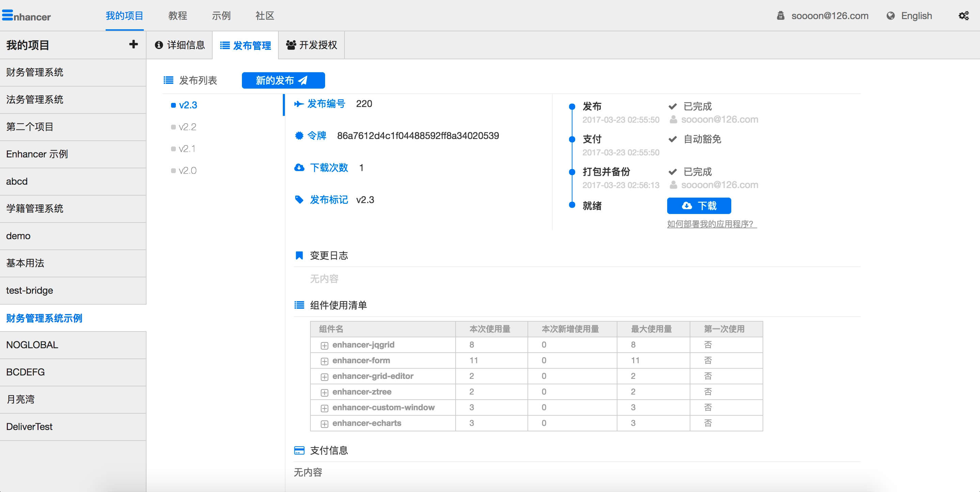
Task: Click the 新的发布 button
Action: click(x=283, y=80)
